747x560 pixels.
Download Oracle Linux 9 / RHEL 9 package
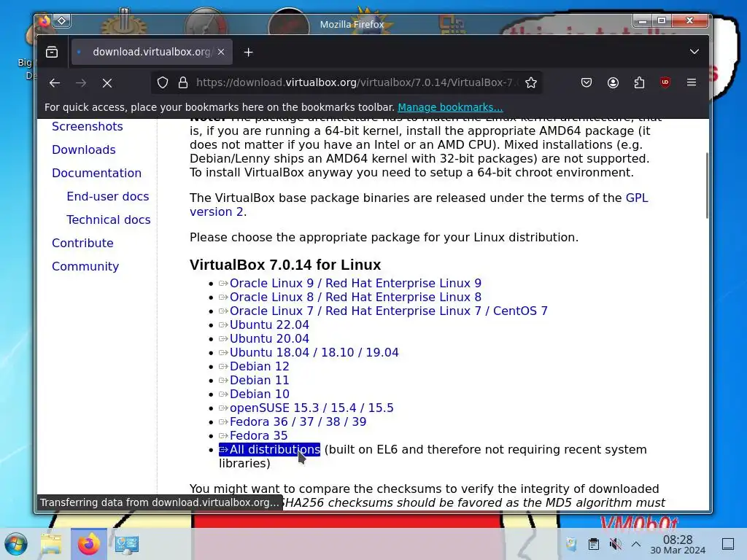coord(355,284)
